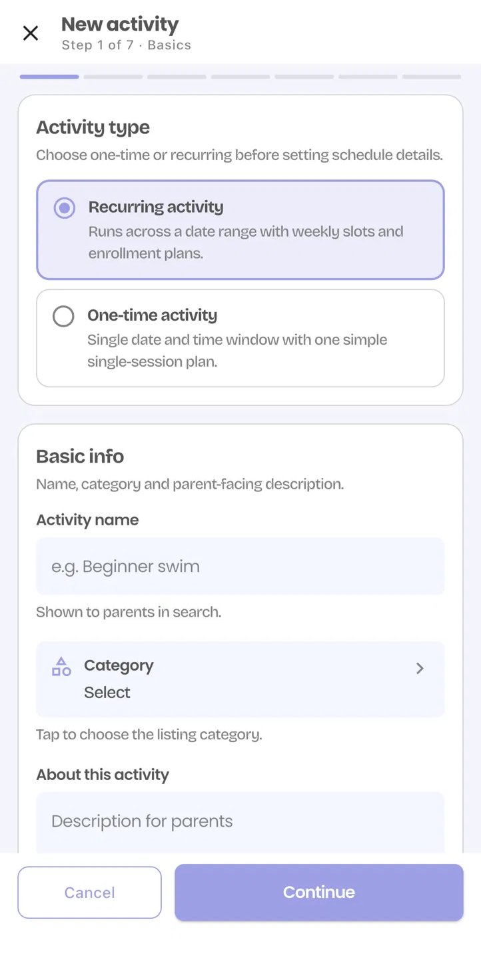Viewport: 481px width, 980px height.
Task: Click the Recurring activity title text
Action: 156,207
